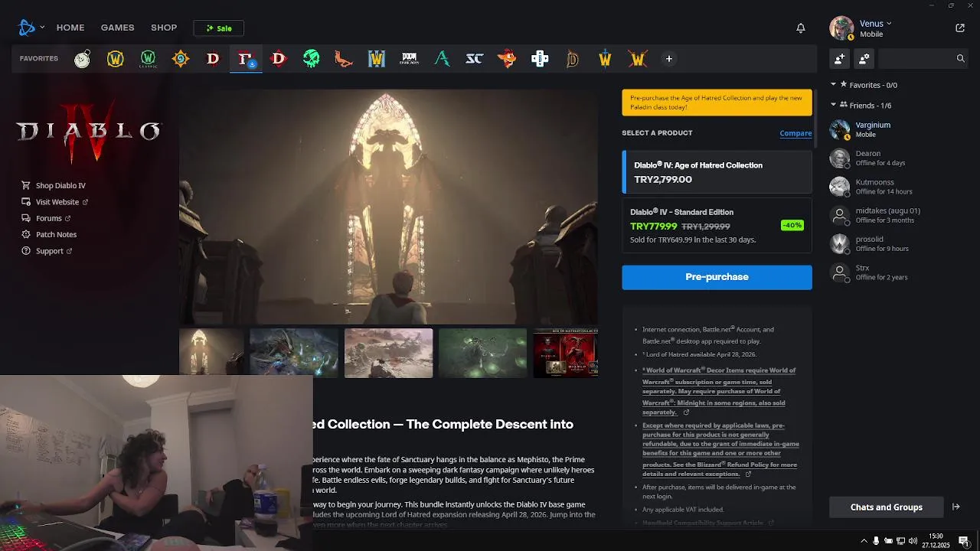Select the orange Tony Hawk bird icon
The height and width of the screenshot is (551, 980).
(x=344, y=59)
